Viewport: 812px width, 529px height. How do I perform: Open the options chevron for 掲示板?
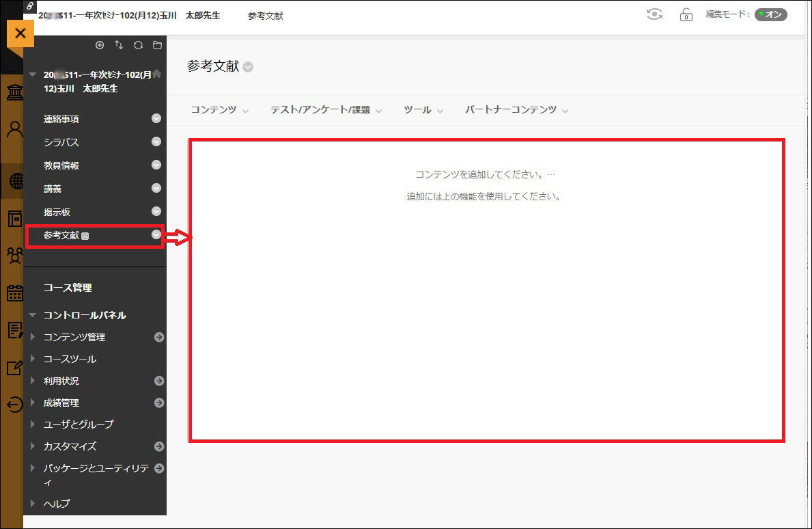coord(156,211)
